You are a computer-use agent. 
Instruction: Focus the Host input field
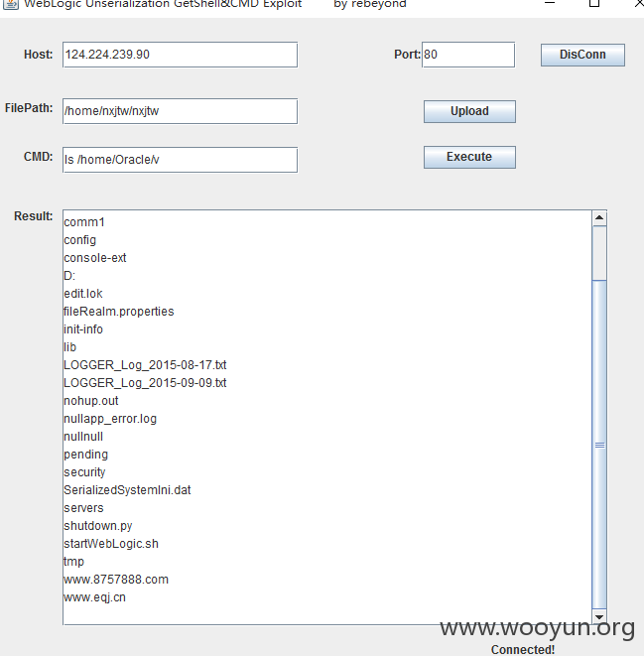[x=180, y=55]
